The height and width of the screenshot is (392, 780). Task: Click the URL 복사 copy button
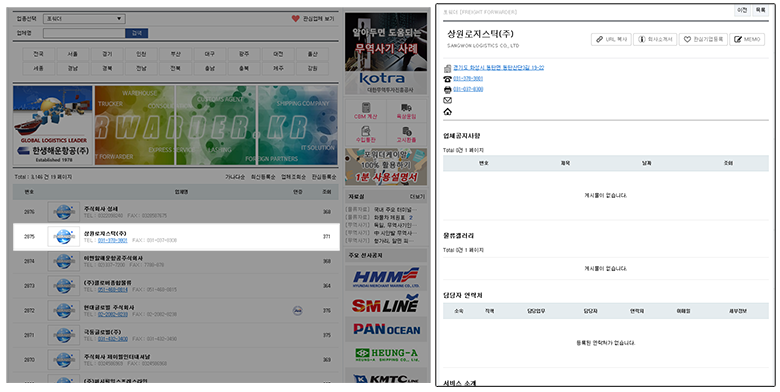click(611, 39)
